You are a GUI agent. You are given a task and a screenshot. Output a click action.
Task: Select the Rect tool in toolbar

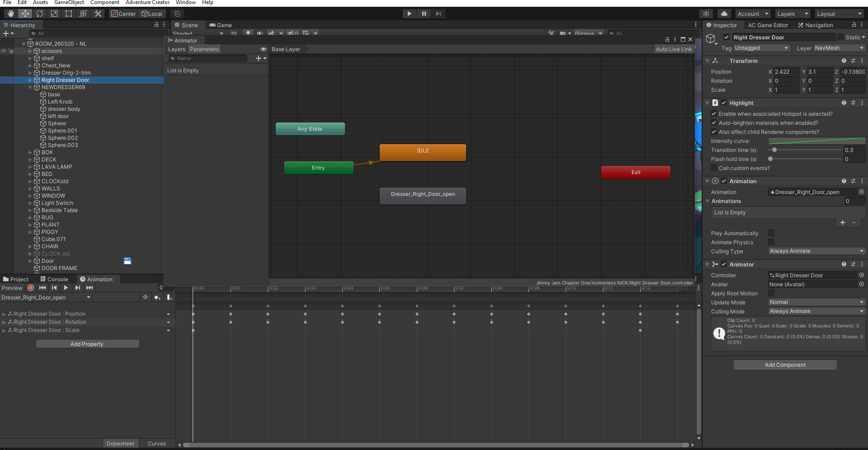[x=69, y=14]
